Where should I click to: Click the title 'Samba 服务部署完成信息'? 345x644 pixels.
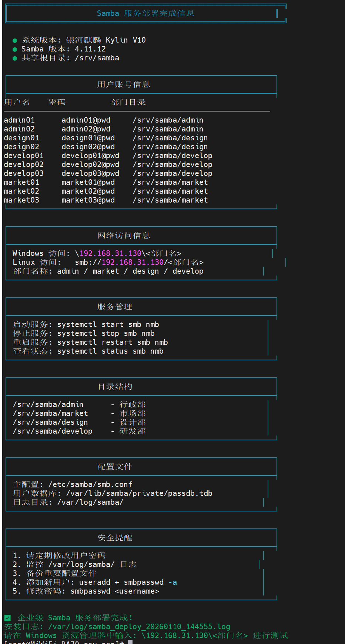tap(145, 13)
